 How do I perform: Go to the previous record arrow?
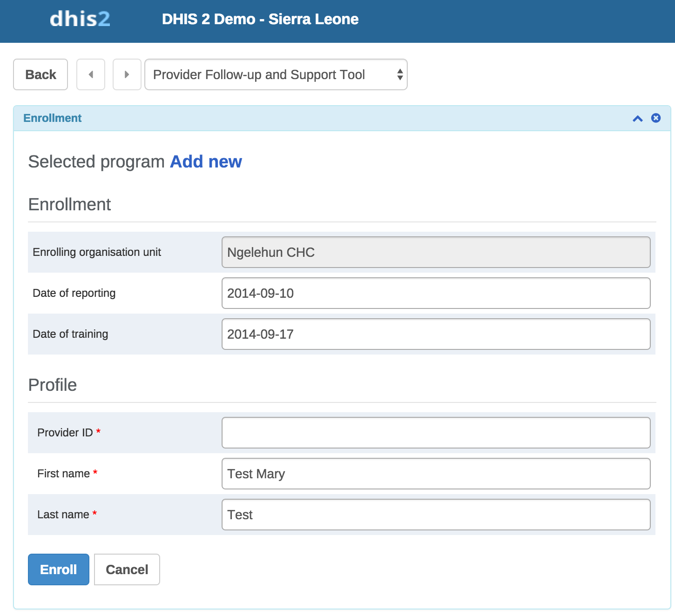91,74
